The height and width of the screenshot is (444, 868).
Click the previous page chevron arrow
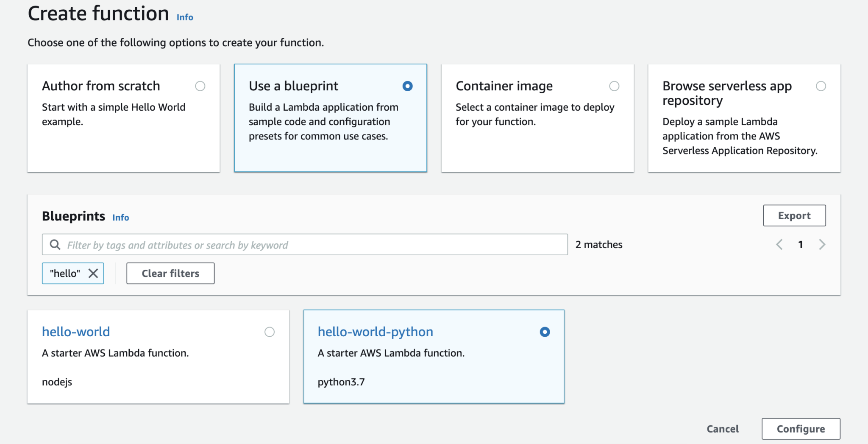(779, 244)
